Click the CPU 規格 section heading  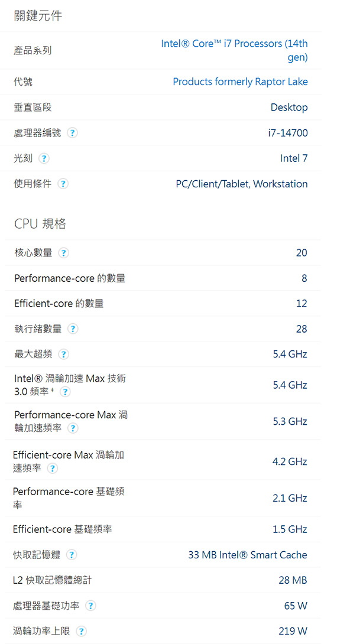(x=40, y=224)
